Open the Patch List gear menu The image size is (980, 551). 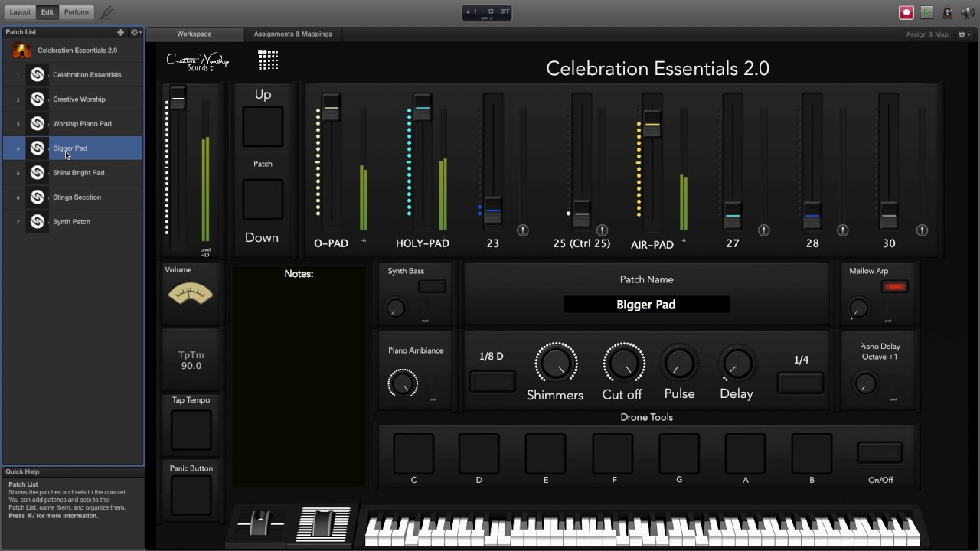click(x=135, y=32)
